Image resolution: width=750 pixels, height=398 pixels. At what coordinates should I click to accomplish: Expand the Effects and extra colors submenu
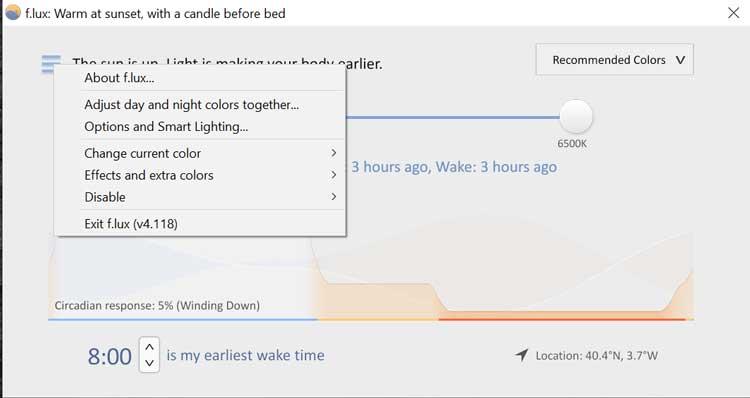[210, 175]
